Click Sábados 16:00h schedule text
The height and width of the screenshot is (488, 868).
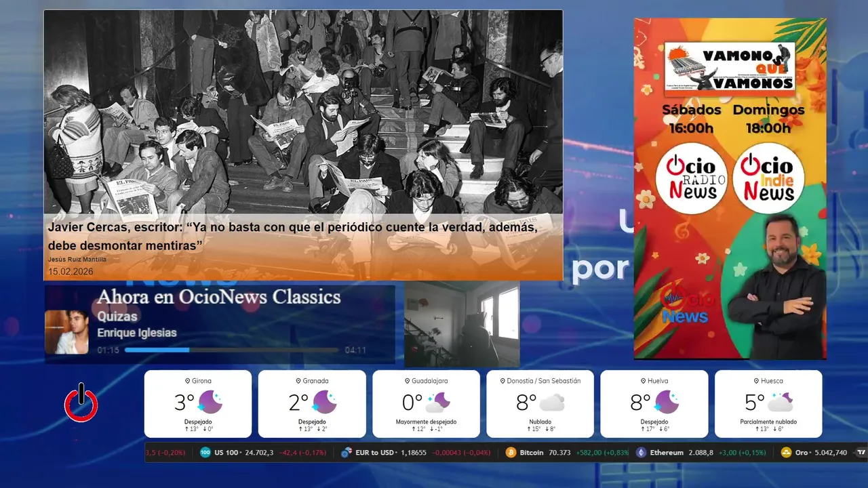point(691,118)
